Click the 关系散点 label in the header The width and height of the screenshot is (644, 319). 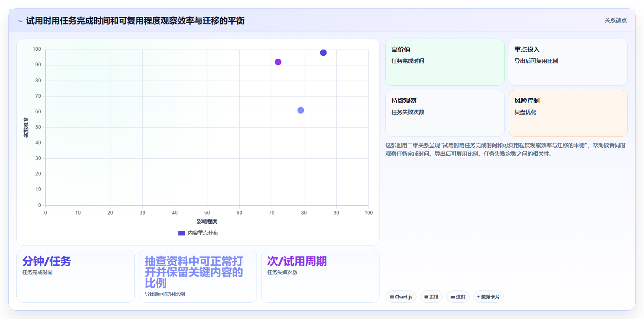click(x=615, y=20)
